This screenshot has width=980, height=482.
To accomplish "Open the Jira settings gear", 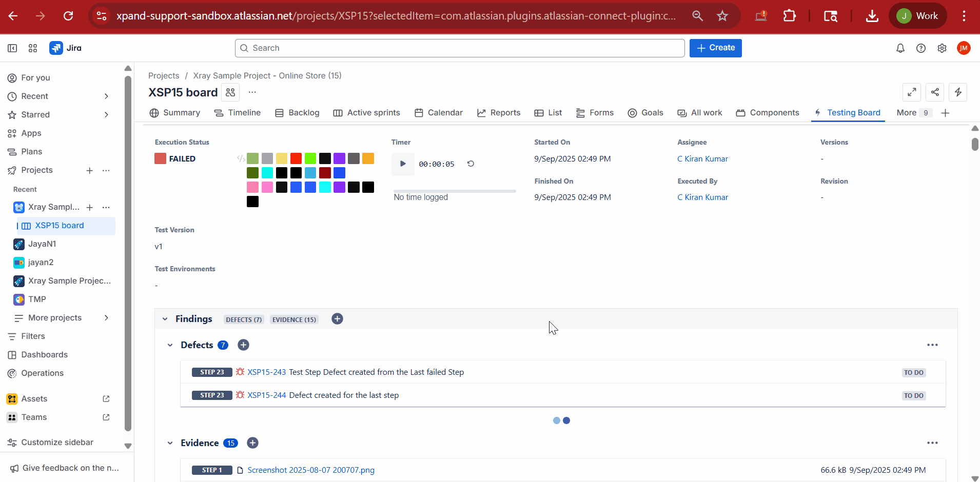I will coord(942,48).
